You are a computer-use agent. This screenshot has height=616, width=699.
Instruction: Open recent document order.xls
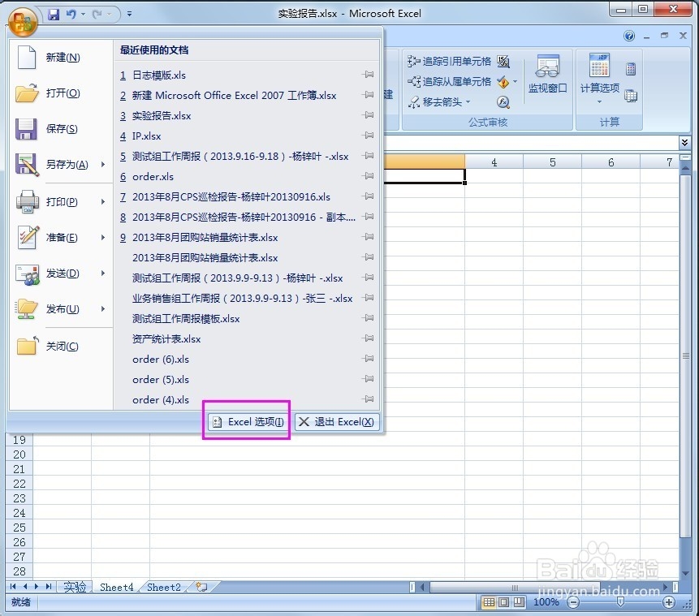tap(153, 177)
